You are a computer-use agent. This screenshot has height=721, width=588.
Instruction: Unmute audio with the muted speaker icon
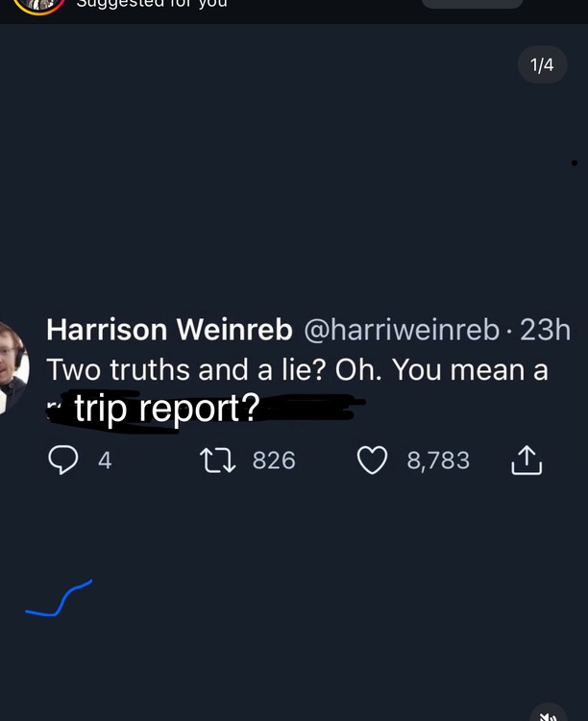point(548,713)
